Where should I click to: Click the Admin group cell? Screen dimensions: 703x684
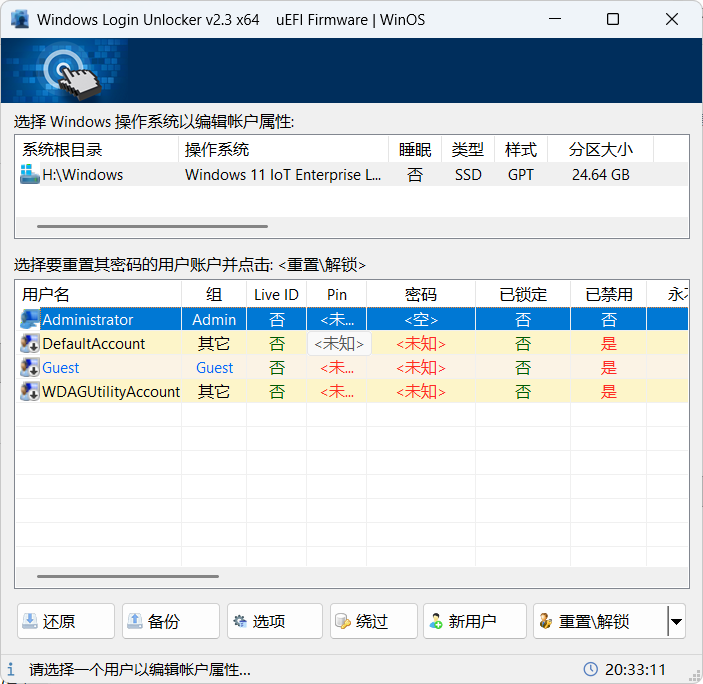(x=214, y=319)
